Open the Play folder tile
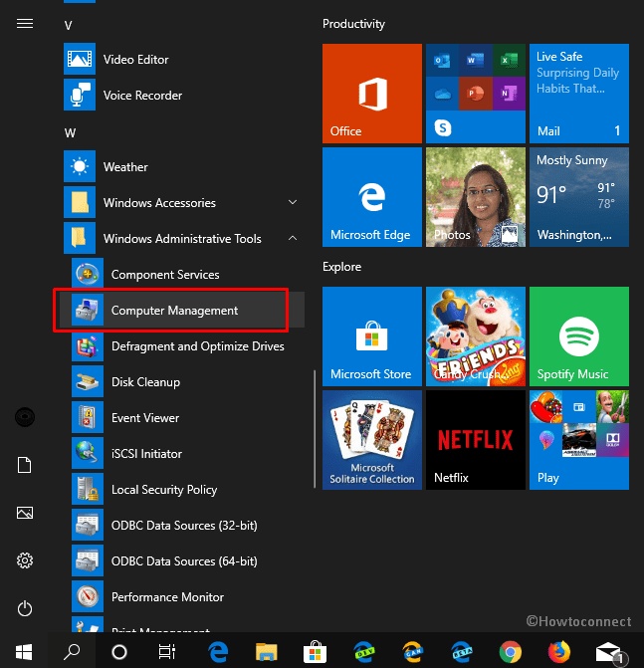 (579, 440)
